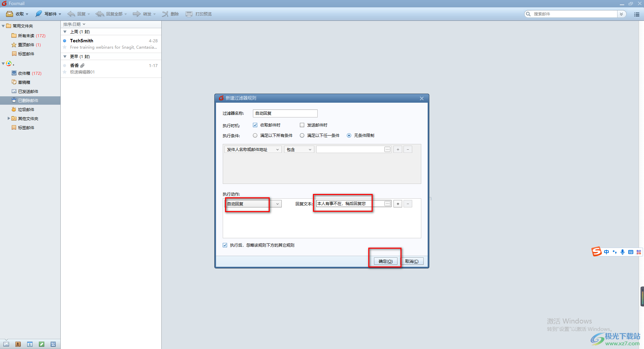Open the search options dropdown arrow
This screenshot has width=644, height=349.
tap(621, 14)
